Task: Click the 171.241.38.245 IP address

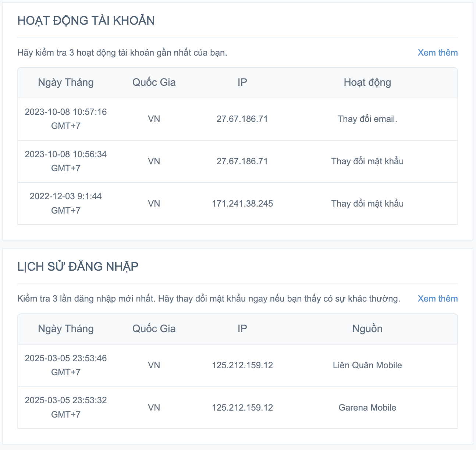Action: [x=242, y=204]
